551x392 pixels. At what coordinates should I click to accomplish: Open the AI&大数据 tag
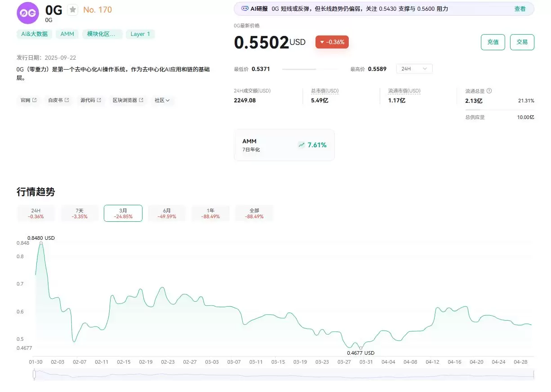tap(35, 34)
